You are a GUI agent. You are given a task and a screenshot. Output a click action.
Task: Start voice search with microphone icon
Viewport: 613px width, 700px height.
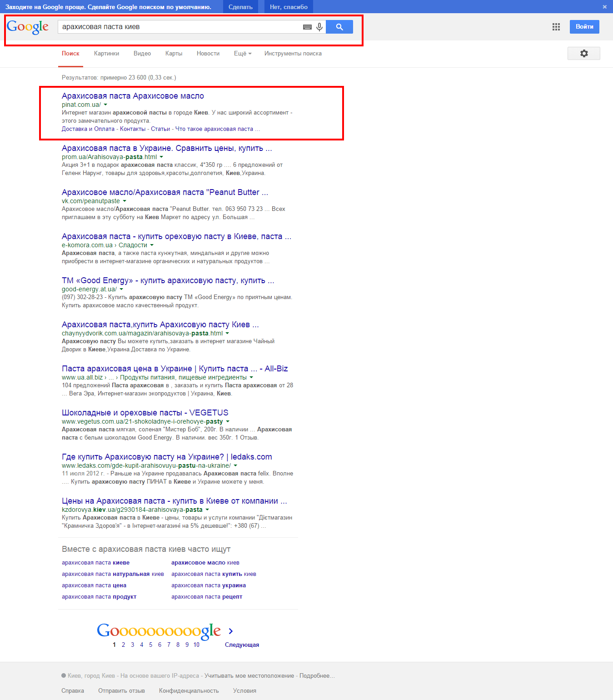pos(319,27)
